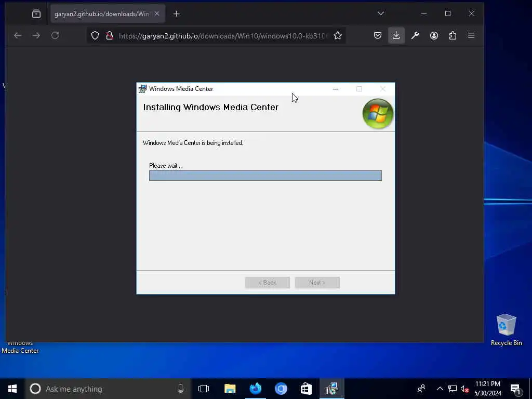Open the blue circle browser taskbar icon
532x399 pixels.
tap(281, 389)
